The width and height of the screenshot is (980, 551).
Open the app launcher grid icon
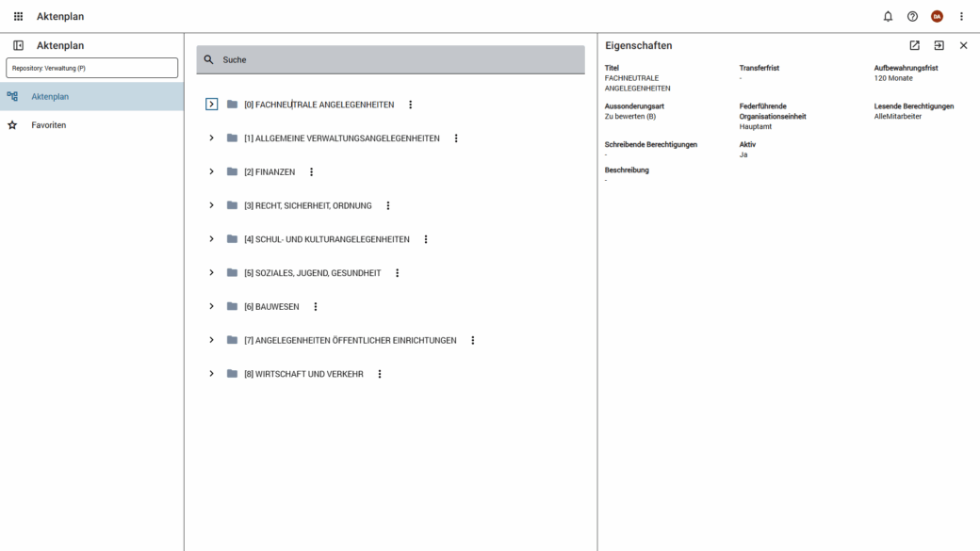click(18, 16)
